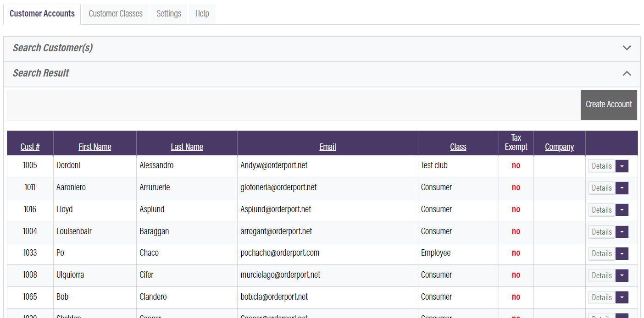Open the action menu arrow for Ulquiorra Cifer
Screen dimensions: 644x318
tap(622, 275)
